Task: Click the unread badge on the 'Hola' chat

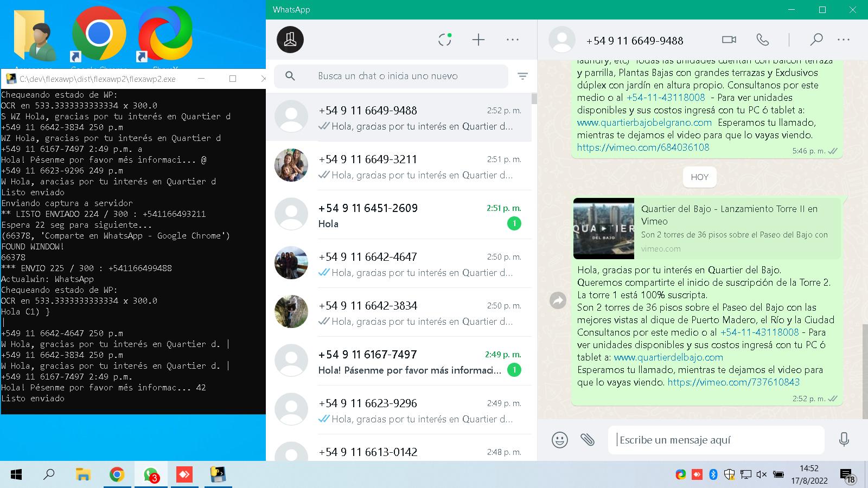Action: click(514, 223)
